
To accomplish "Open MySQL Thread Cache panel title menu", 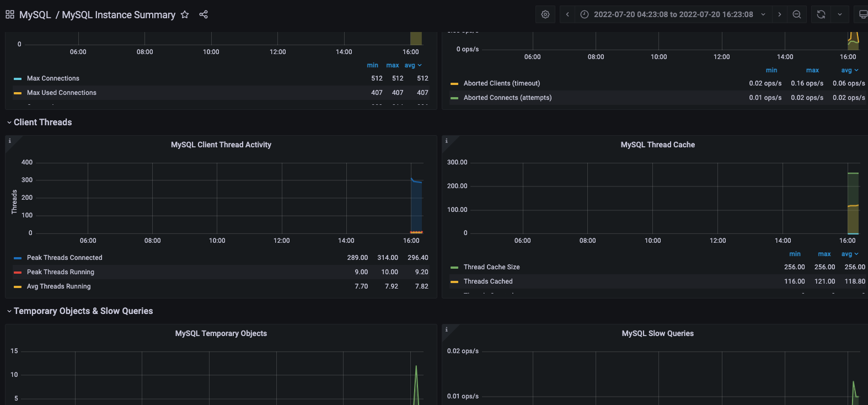I will click(x=658, y=145).
